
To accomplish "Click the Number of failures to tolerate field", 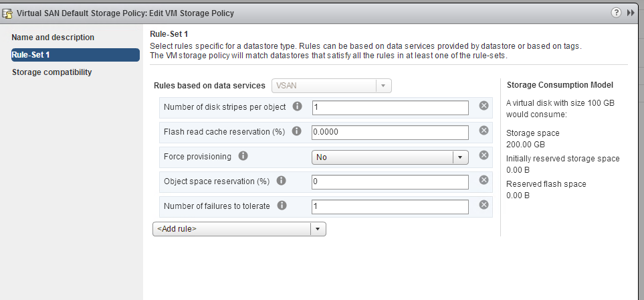I will 390,206.
